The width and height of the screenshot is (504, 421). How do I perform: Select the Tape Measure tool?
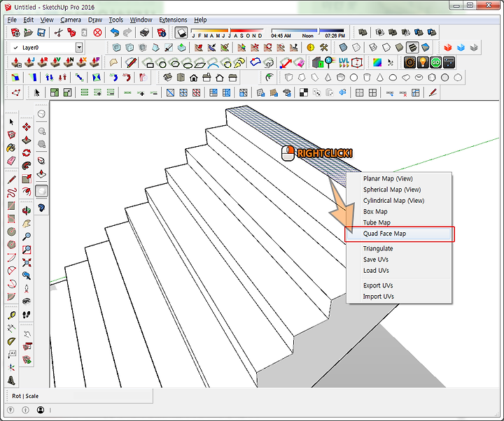pos(12,315)
